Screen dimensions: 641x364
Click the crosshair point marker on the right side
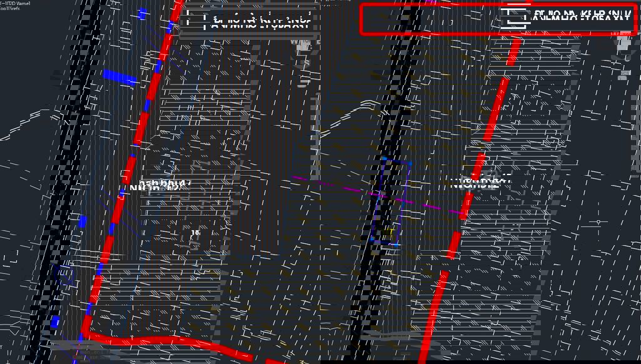pyautogui.click(x=598, y=222)
